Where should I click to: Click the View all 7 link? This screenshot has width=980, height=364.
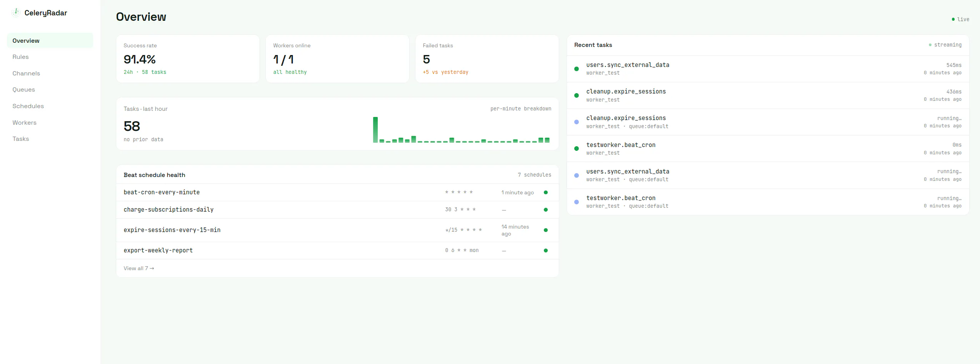139,268
